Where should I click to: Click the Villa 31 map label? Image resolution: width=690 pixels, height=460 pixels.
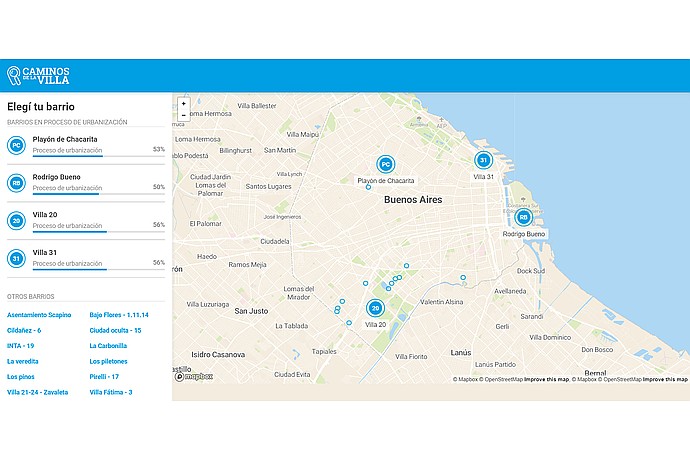[483, 177]
